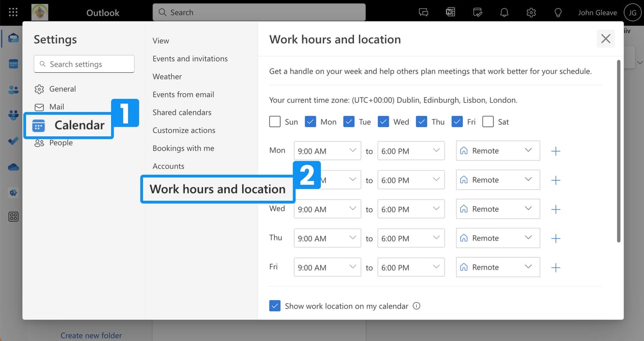Open the Teams call chat icon in header
This screenshot has width=644, height=341.
pos(424,12)
